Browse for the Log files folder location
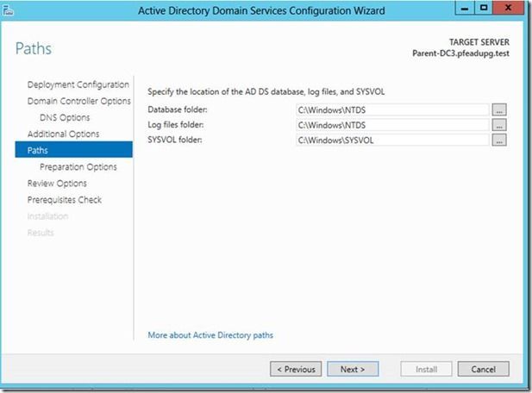The width and height of the screenshot is (532, 393). coord(499,125)
